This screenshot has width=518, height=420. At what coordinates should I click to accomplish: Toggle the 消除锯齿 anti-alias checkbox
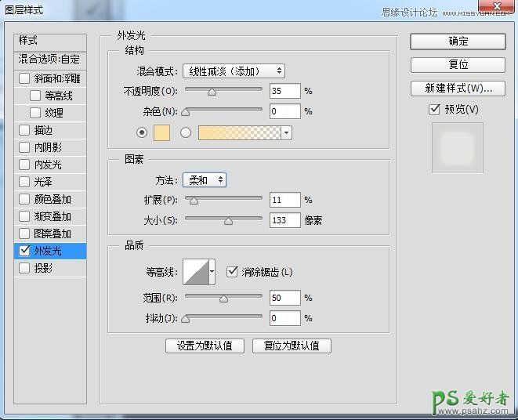pyautogui.click(x=232, y=272)
